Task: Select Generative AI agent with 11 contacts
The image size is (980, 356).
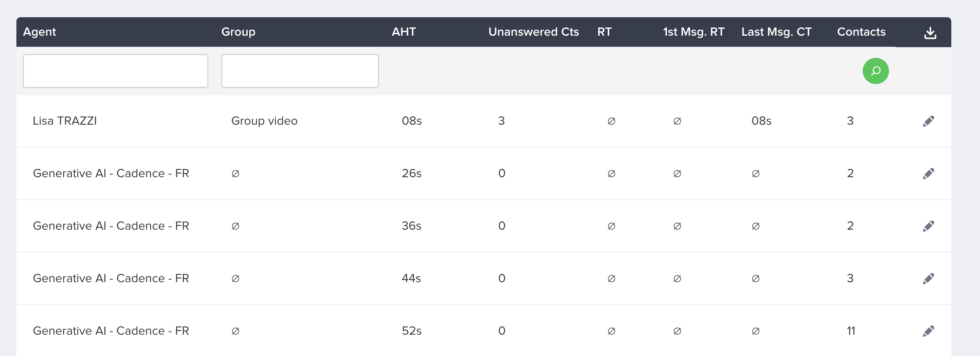Action: pyautogui.click(x=111, y=331)
